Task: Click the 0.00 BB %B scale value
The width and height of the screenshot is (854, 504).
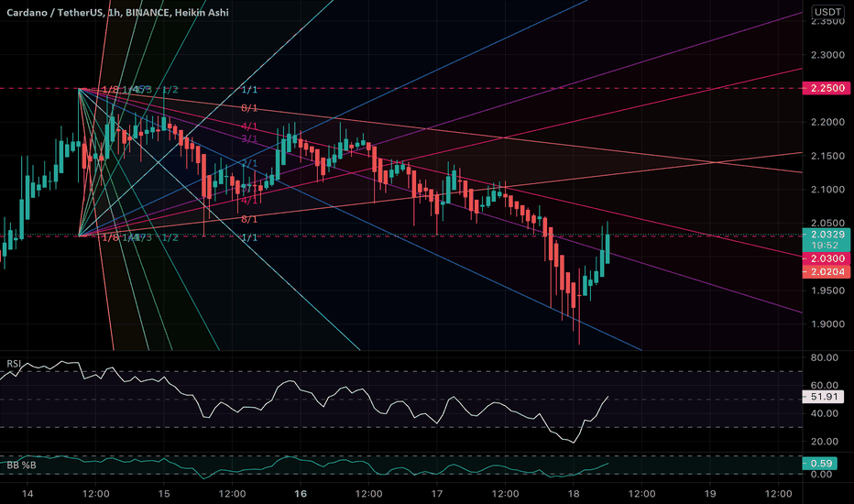Action: click(821, 475)
